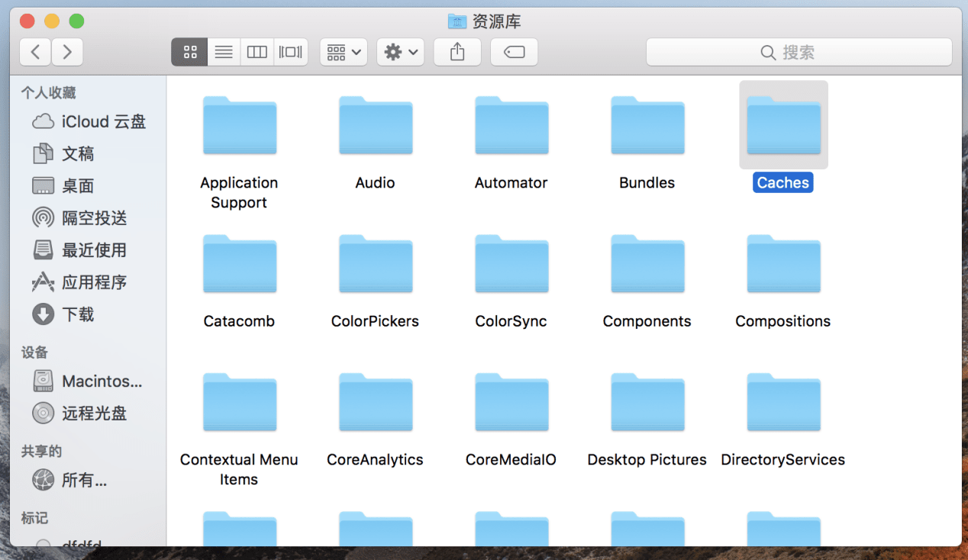
Task: Open the gear action menu
Action: 401,52
